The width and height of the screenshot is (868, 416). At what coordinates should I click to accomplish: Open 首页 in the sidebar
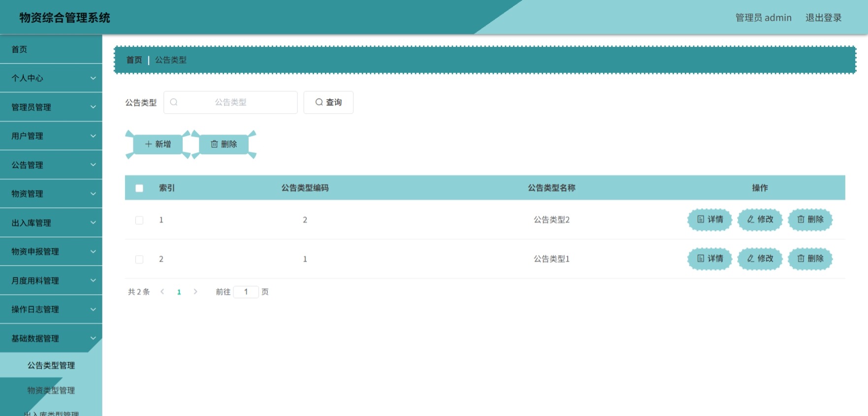[x=51, y=49]
